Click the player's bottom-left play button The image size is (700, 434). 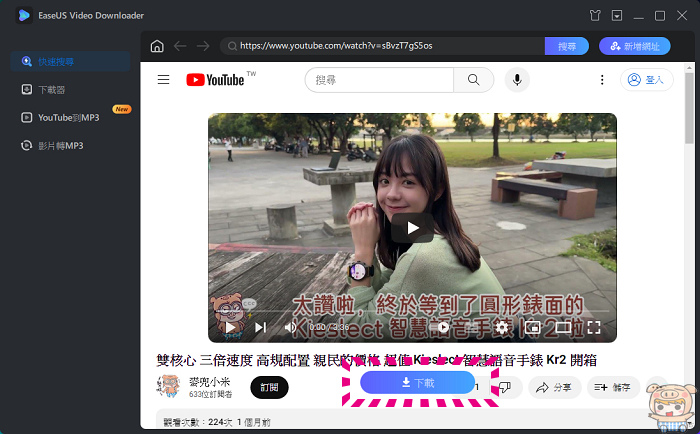(230, 327)
